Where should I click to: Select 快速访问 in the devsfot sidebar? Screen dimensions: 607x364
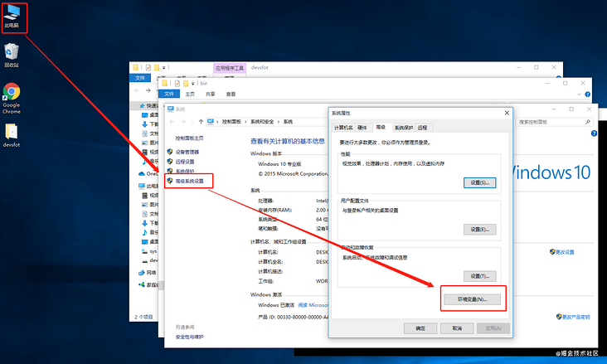click(x=149, y=105)
